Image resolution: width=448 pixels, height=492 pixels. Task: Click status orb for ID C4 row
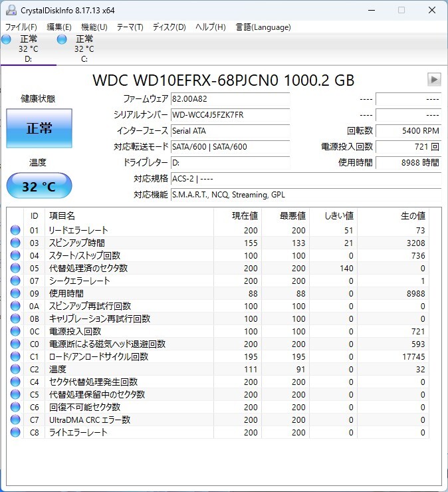pos(15,382)
